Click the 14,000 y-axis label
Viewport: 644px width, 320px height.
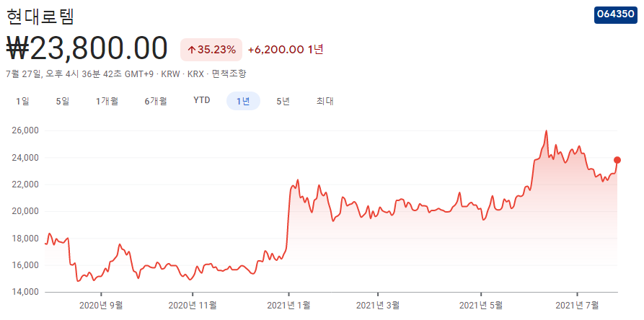coord(26,292)
